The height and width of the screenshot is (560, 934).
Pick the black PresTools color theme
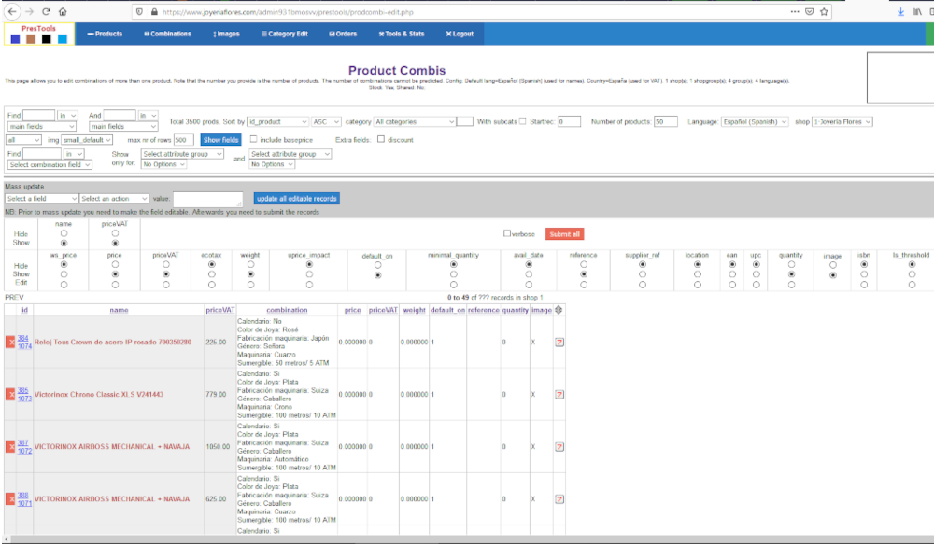point(47,39)
